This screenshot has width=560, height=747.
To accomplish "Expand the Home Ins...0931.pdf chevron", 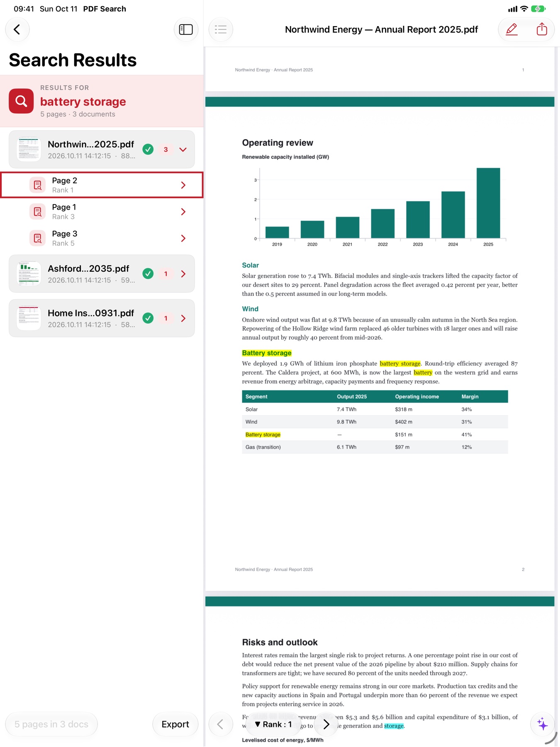I will point(183,318).
